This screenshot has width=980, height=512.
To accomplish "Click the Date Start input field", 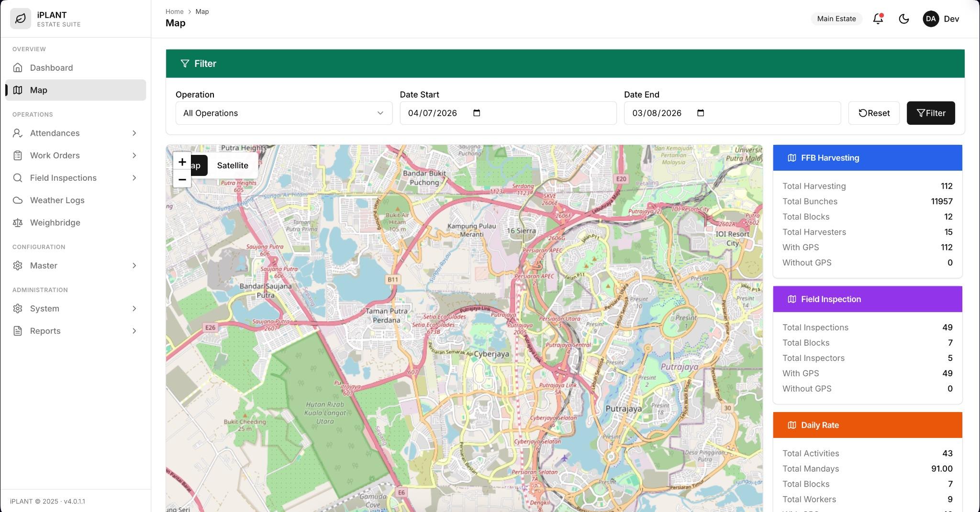I will (508, 113).
